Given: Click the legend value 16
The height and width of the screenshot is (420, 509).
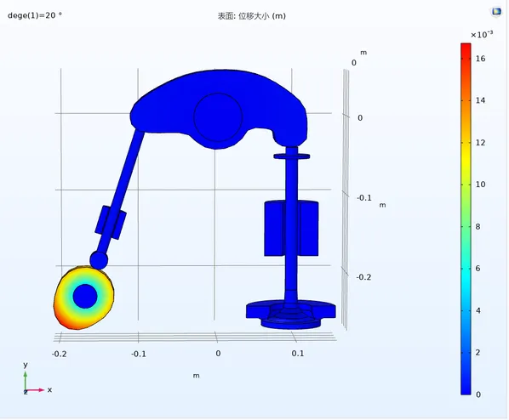Looking at the screenshot, I should pyautogui.click(x=480, y=59).
